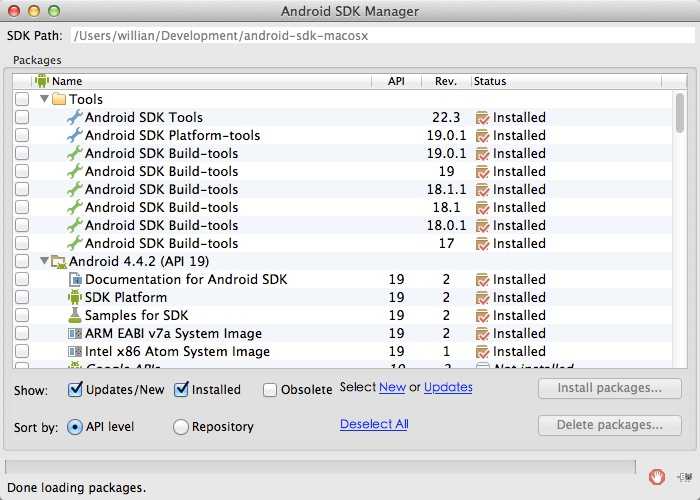Screen dimensions: 700x500
Task: Click the Name column header
Action: click(201, 81)
